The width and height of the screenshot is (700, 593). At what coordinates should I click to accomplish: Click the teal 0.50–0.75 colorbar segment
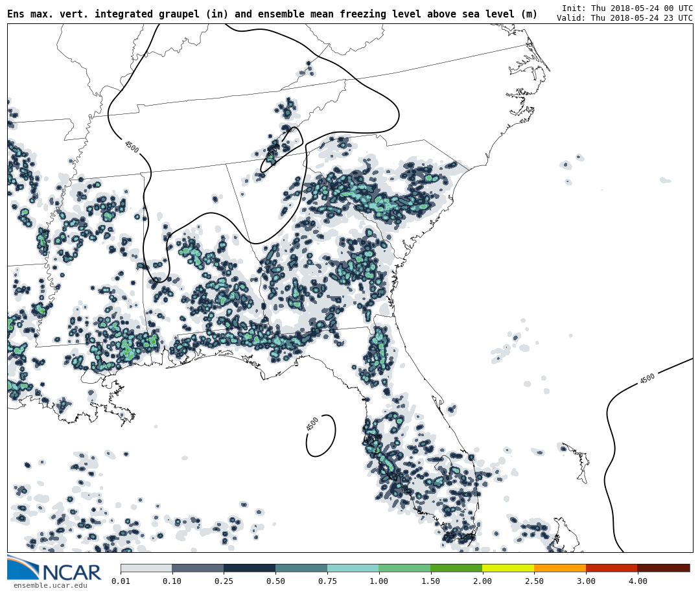(x=301, y=568)
